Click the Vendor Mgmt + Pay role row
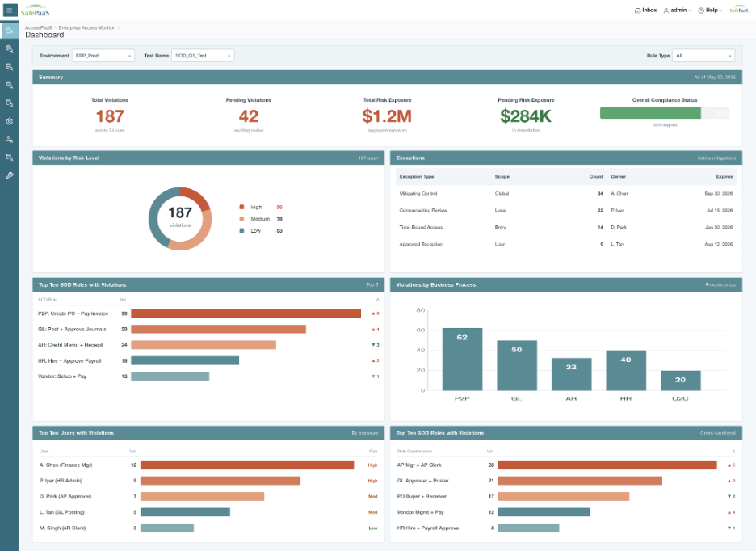 coord(566,512)
